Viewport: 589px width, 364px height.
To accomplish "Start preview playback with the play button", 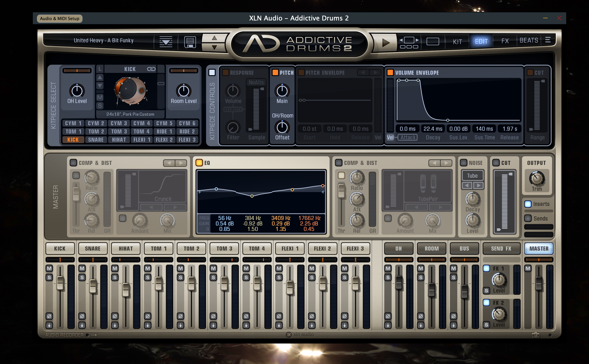I will click(386, 43).
